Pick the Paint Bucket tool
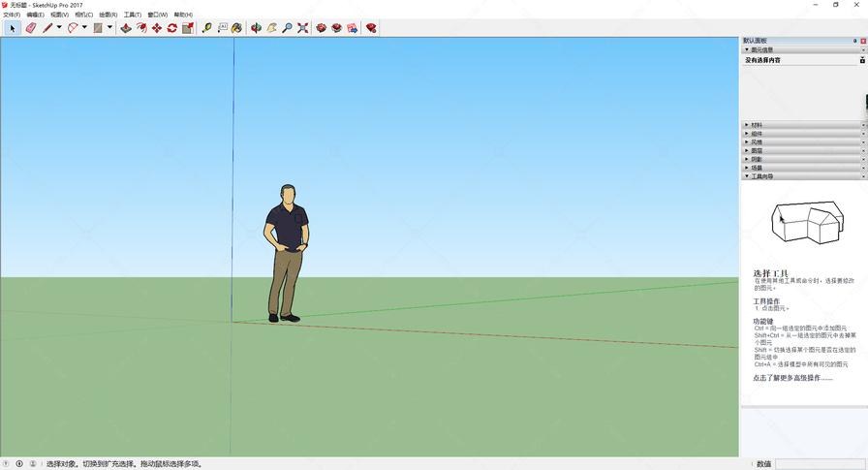Screen dimensions: 868x470 pyautogui.click(x=236, y=28)
